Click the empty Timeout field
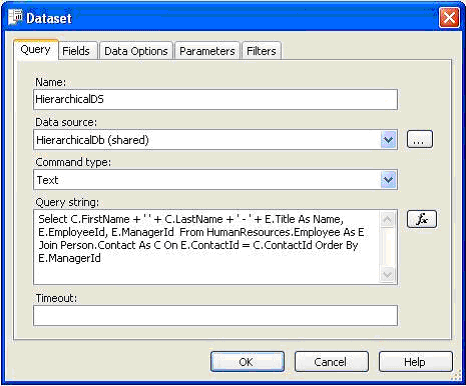This screenshot has width=466, height=386. tap(215, 315)
